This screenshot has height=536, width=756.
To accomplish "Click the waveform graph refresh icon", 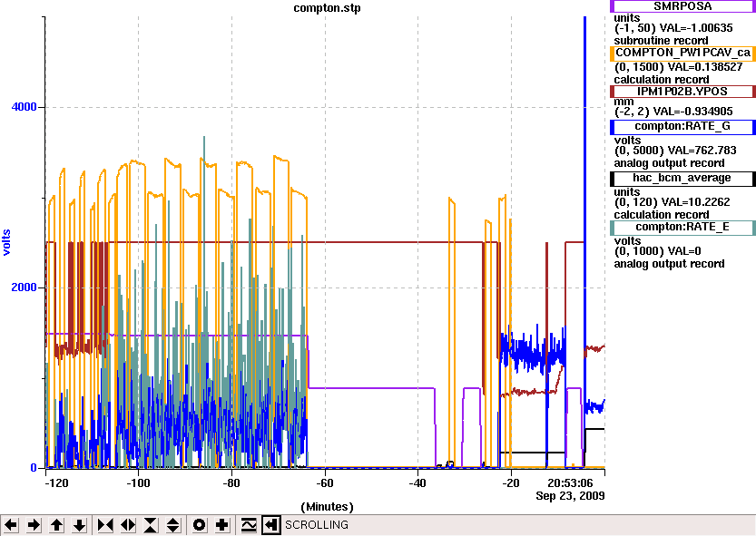I will tap(249, 525).
